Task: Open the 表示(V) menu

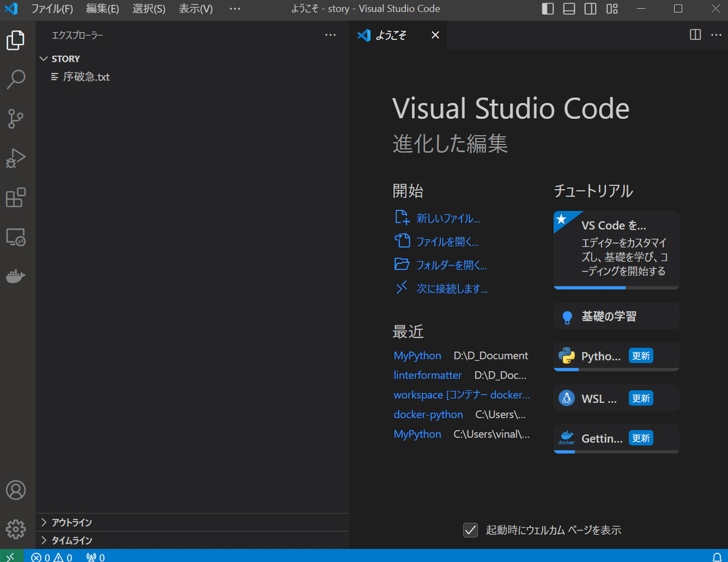Action: (x=196, y=9)
